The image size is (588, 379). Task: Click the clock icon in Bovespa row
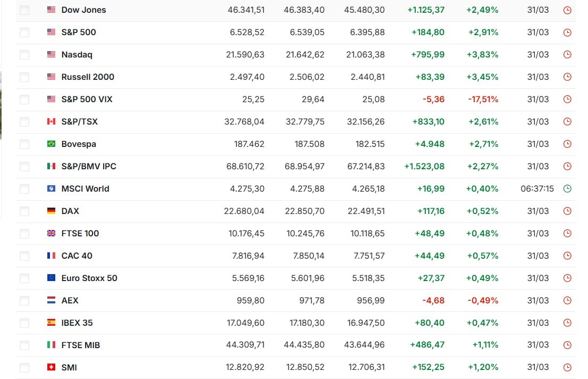(567, 144)
